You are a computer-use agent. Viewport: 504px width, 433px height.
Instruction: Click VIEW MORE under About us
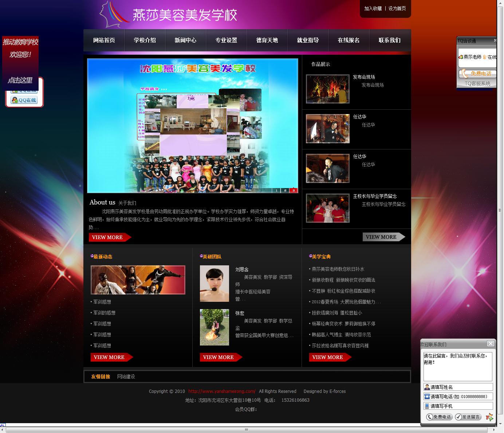click(109, 237)
